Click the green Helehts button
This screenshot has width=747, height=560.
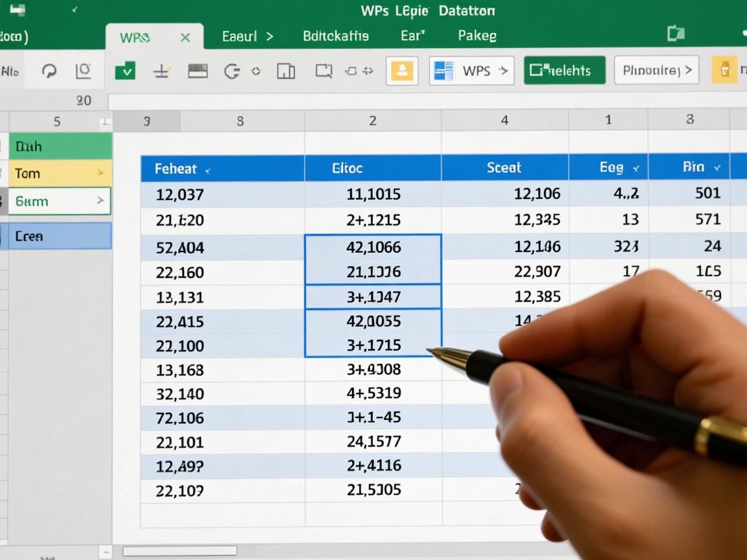tap(564, 71)
